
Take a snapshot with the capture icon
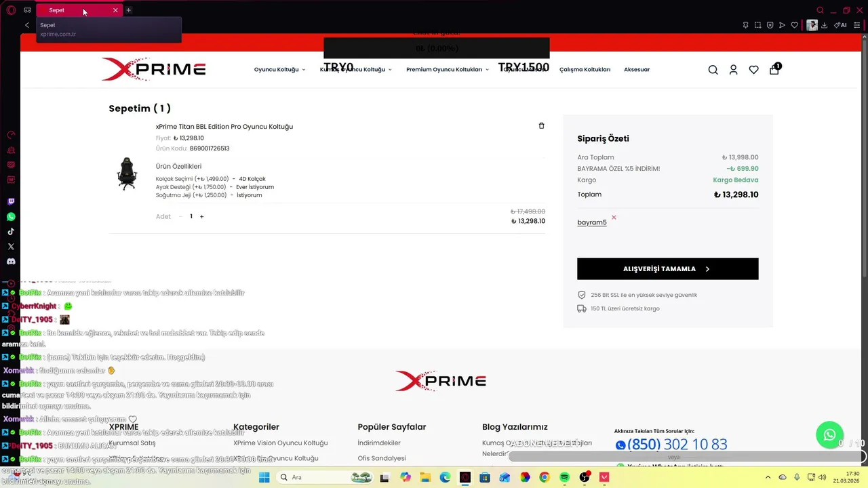pyautogui.click(x=758, y=25)
